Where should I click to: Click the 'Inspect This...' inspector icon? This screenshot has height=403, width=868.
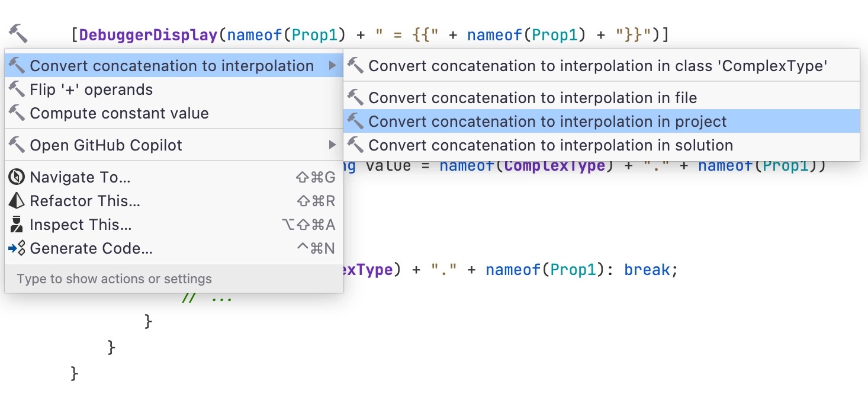tap(17, 225)
